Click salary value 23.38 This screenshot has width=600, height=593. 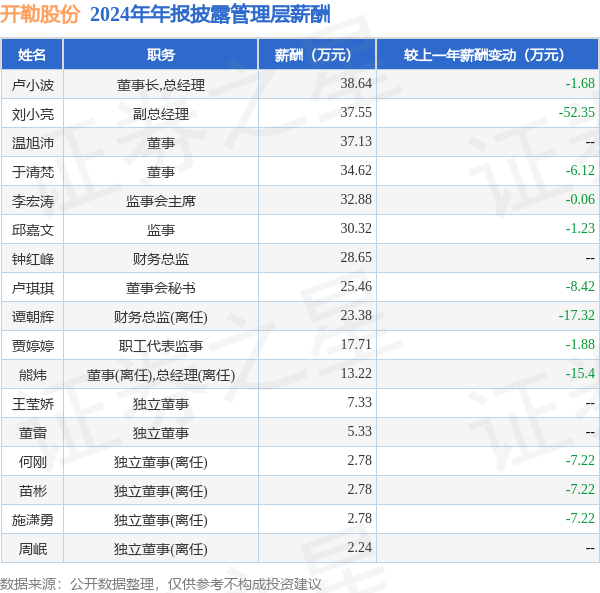click(356, 316)
